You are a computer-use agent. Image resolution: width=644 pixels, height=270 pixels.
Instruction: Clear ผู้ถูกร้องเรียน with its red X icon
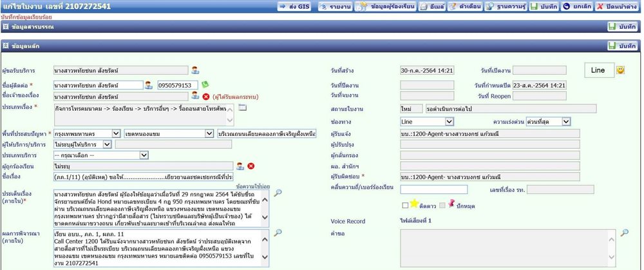[251, 166]
